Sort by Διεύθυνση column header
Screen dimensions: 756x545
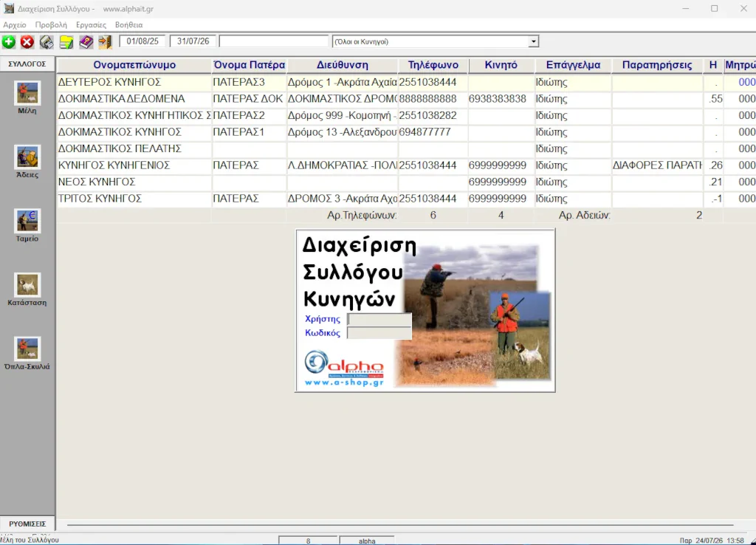click(343, 65)
